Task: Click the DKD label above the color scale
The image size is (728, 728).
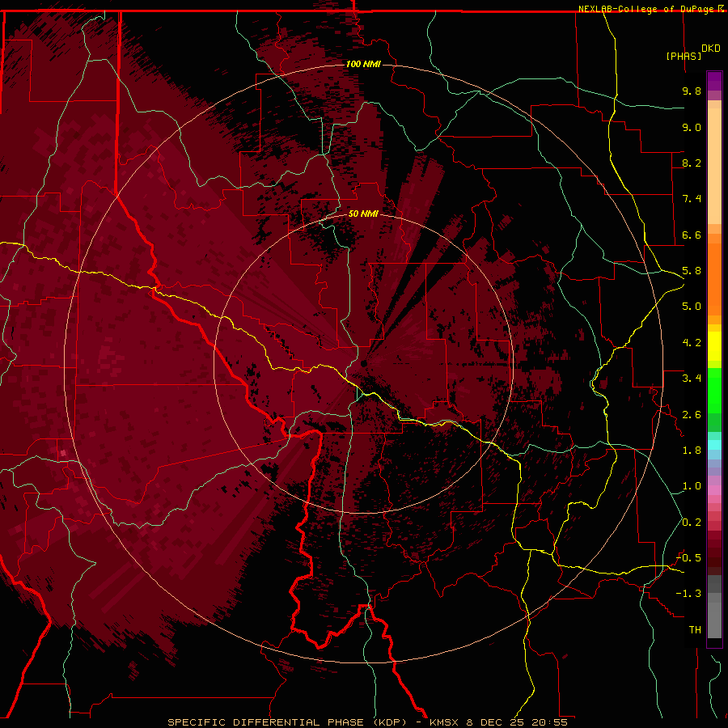Action: pos(711,49)
